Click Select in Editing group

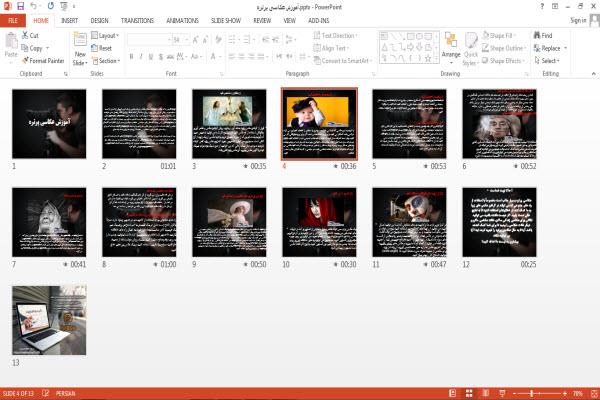click(547, 61)
